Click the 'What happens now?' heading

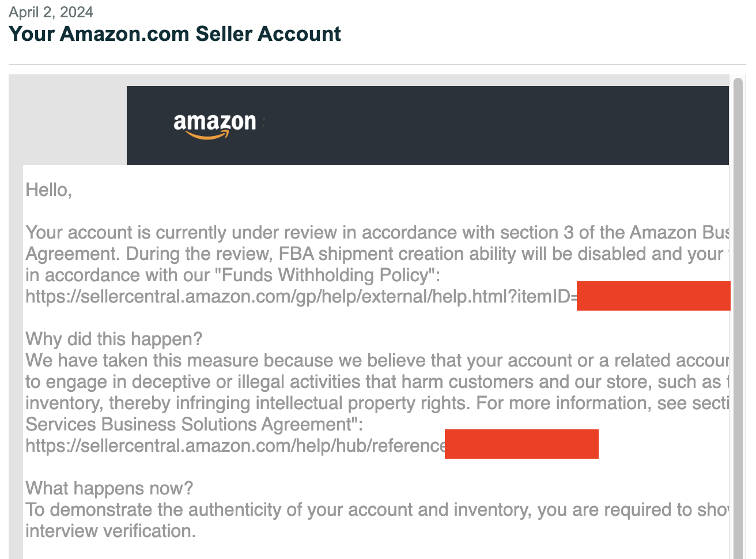click(109, 488)
